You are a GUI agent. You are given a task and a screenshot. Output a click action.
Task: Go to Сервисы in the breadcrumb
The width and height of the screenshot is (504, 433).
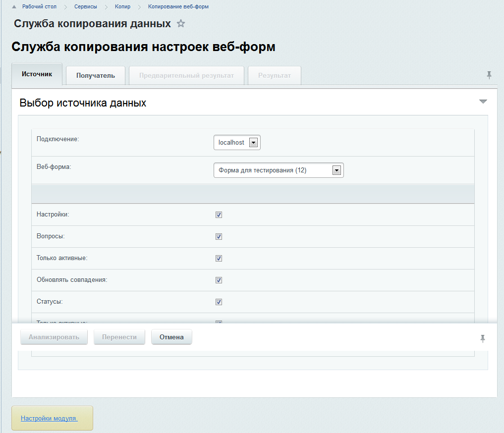point(86,7)
